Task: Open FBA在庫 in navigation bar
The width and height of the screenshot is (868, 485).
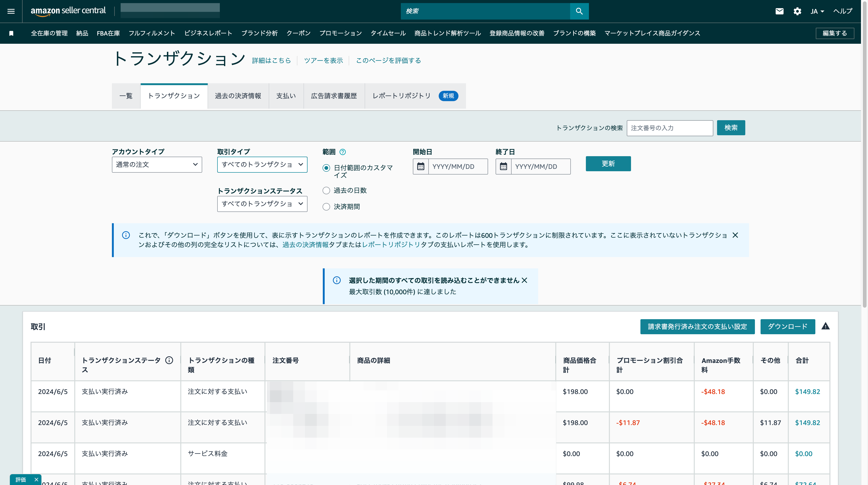Action: [x=108, y=33]
